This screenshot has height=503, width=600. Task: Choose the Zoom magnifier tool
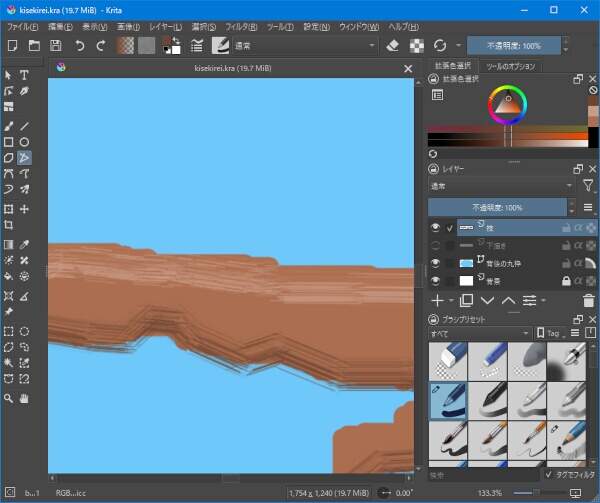click(x=9, y=398)
